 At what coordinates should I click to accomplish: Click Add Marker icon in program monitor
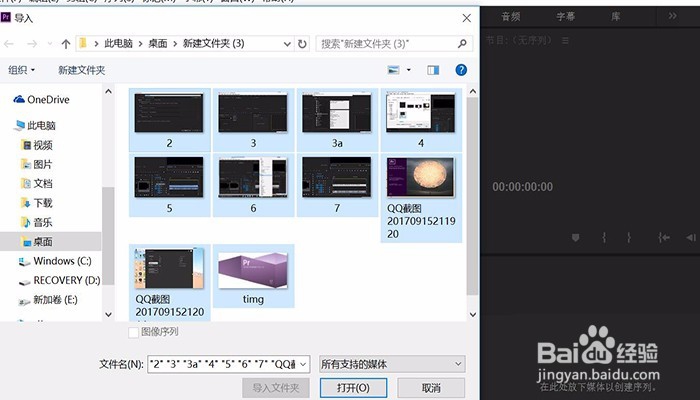[575, 238]
